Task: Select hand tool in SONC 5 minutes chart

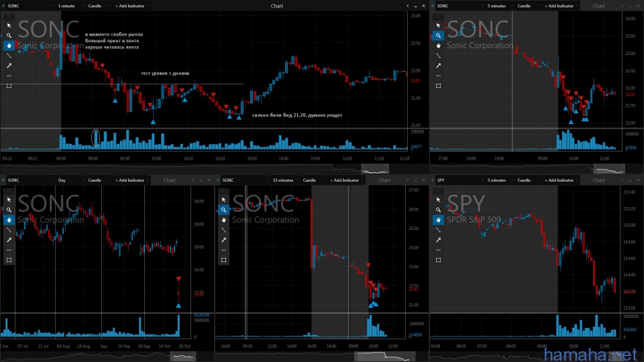Action: [x=438, y=46]
